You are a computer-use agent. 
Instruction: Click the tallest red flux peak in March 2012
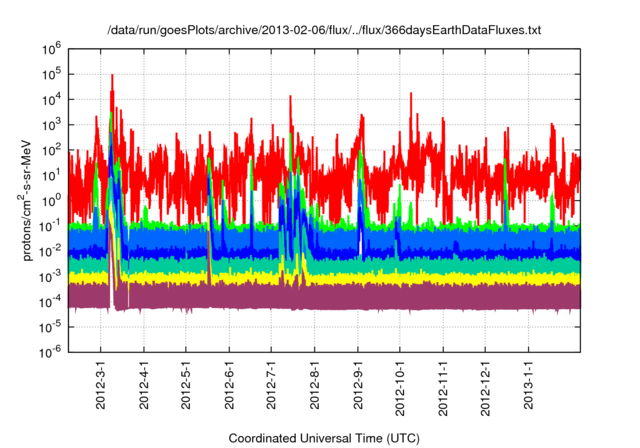coord(112,78)
